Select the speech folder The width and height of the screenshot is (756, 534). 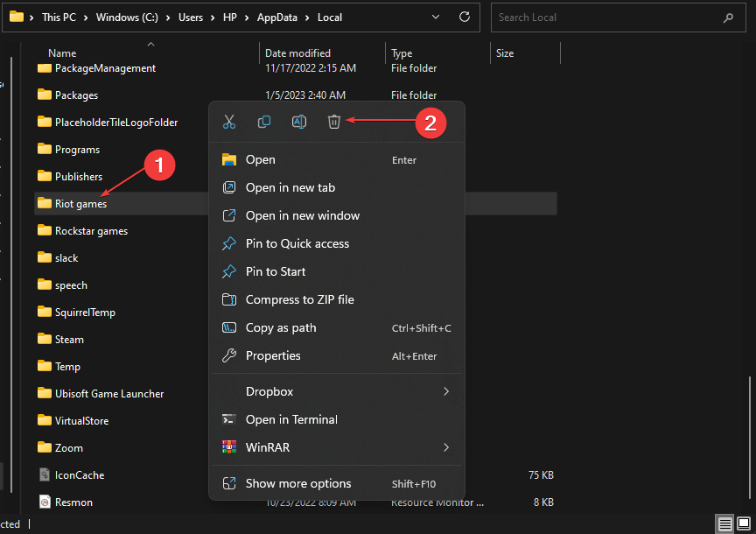(x=71, y=285)
